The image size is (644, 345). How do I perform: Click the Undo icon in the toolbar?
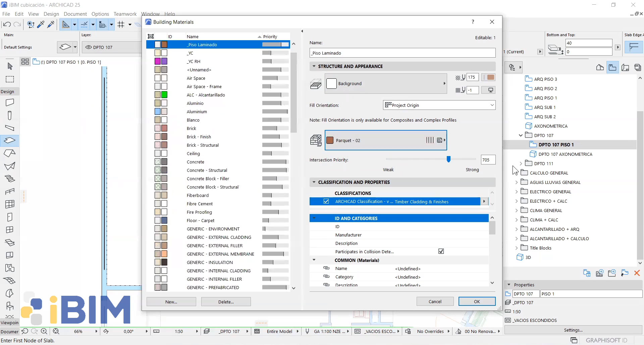[x=7, y=24]
